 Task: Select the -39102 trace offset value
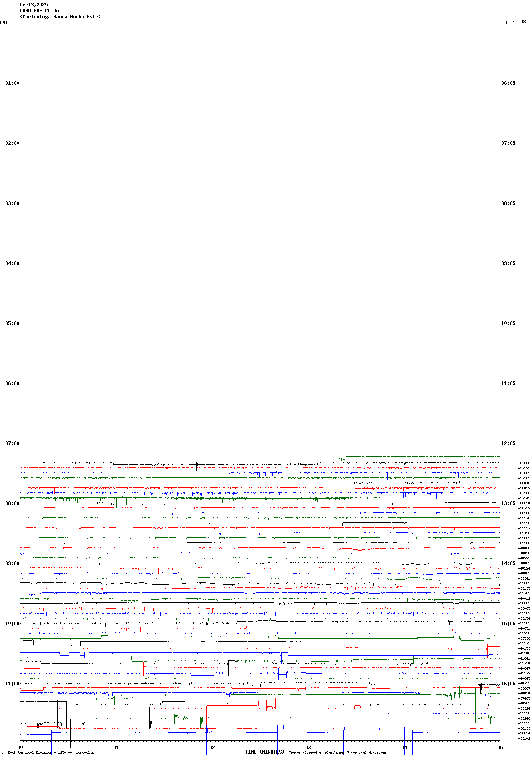(524, 738)
